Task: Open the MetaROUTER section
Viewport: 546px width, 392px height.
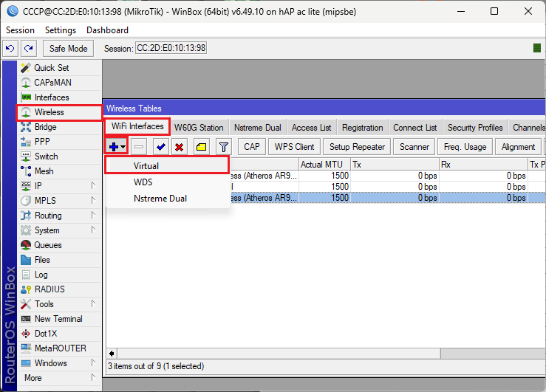Action: pos(59,348)
